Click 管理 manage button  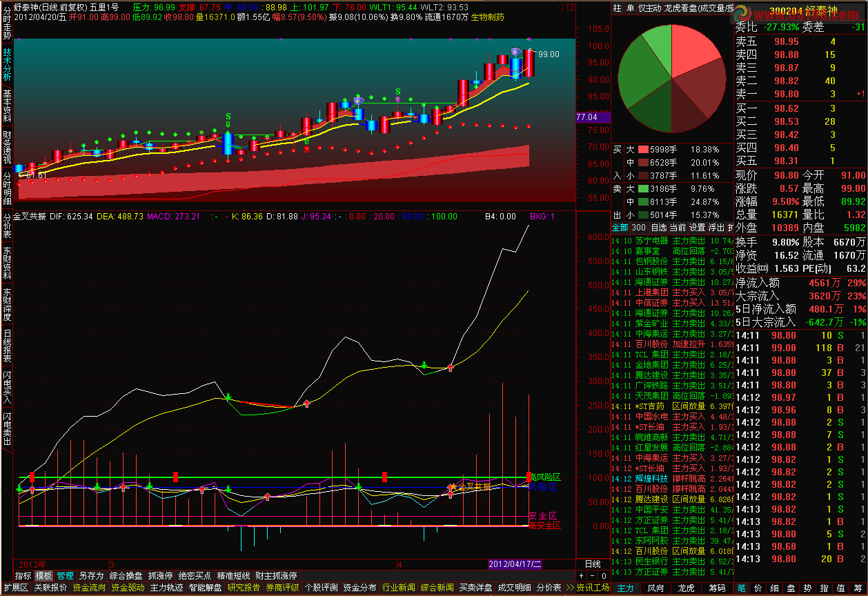[65, 575]
